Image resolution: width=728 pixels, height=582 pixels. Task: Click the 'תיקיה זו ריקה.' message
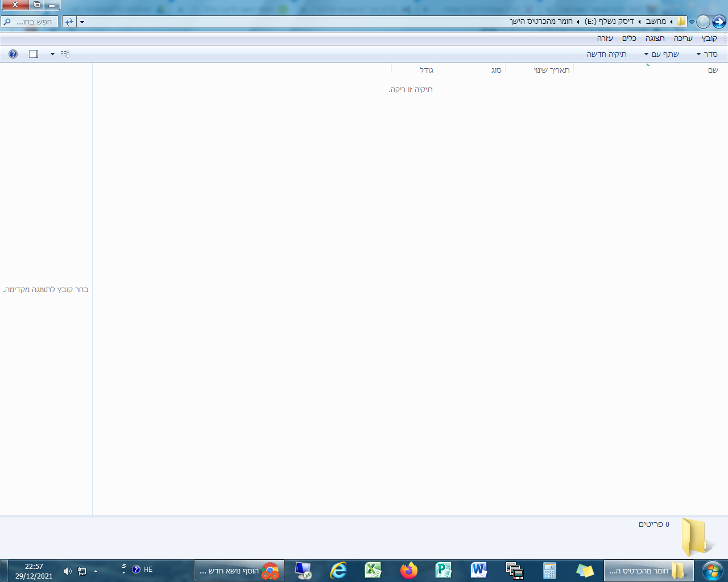(x=411, y=89)
